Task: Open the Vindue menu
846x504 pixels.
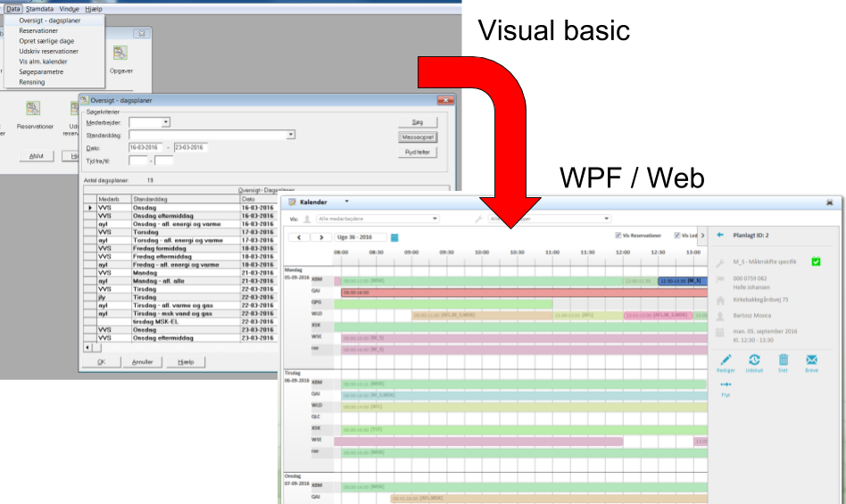Action: 69,9
